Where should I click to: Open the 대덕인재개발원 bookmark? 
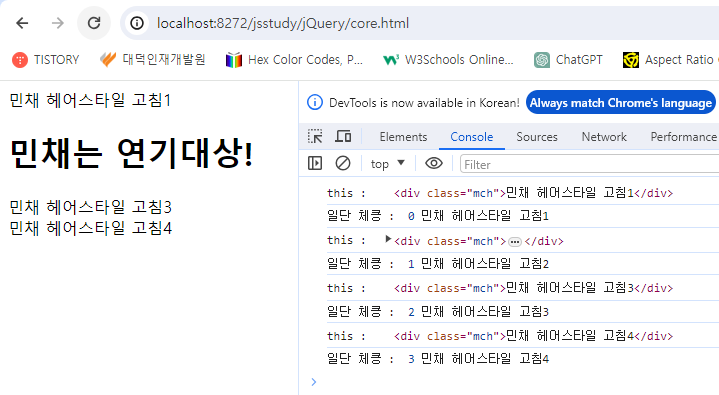(152, 60)
